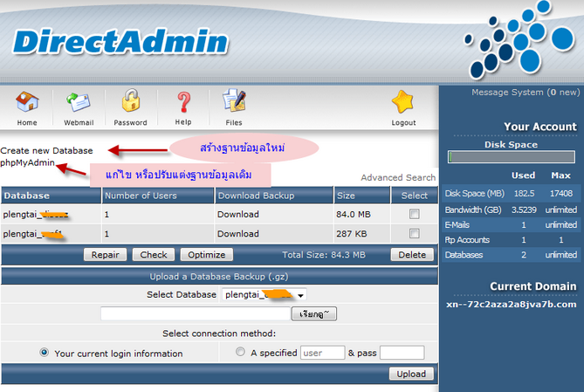The height and width of the screenshot is (392, 584).
Task: Open the Webmail envelope icon
Action: 79,102
